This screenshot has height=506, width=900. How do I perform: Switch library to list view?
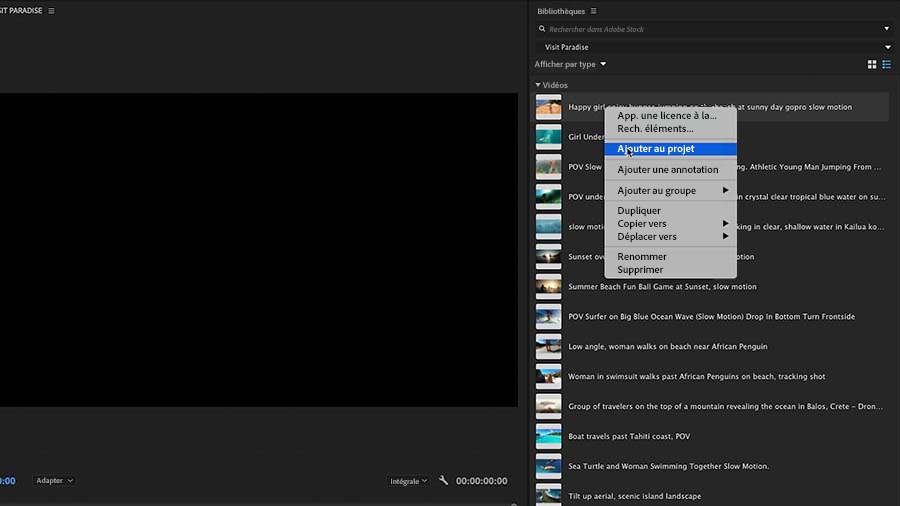tap(886, 64)
